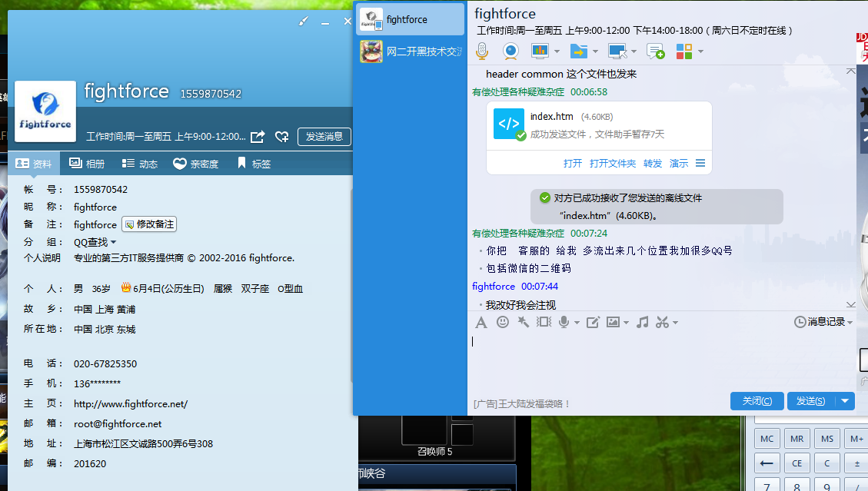Switch to the 动态 tab
Image resolution: width=868 pixels, height=491 pixels.
(140, 164)
